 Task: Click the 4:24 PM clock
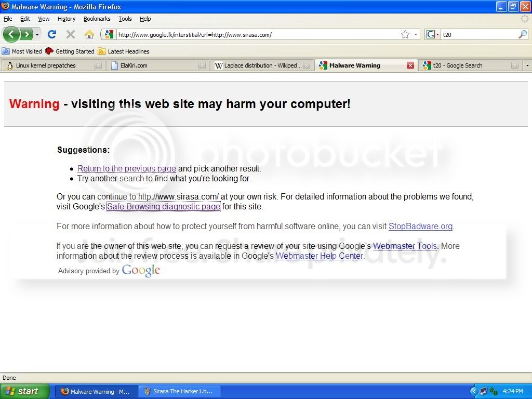click(x=513, y=391)
